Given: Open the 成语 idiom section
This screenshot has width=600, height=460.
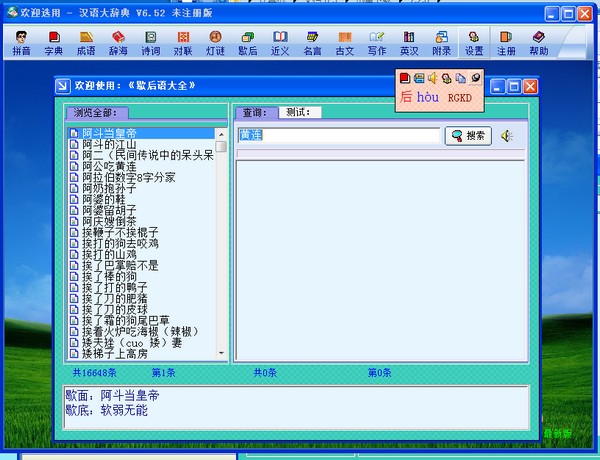Looking at the screenshot, I should [86, 43].
